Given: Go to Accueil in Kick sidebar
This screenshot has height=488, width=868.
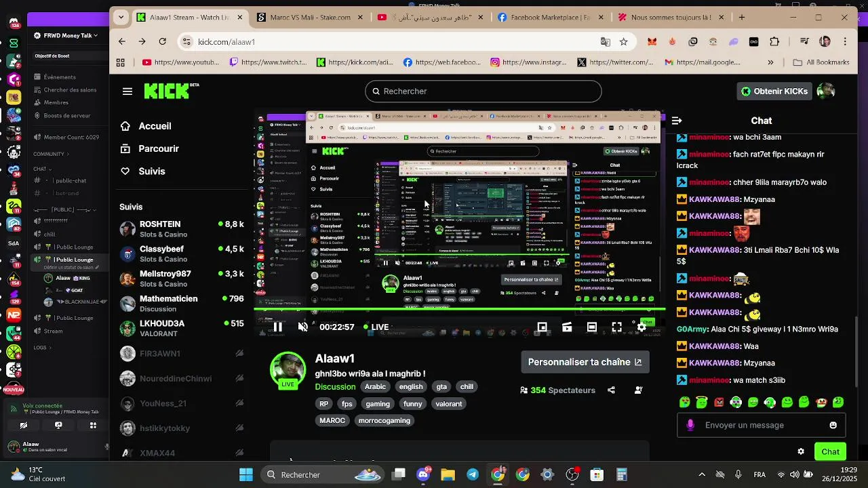Looking at the screenshot, I should [146, 126].
